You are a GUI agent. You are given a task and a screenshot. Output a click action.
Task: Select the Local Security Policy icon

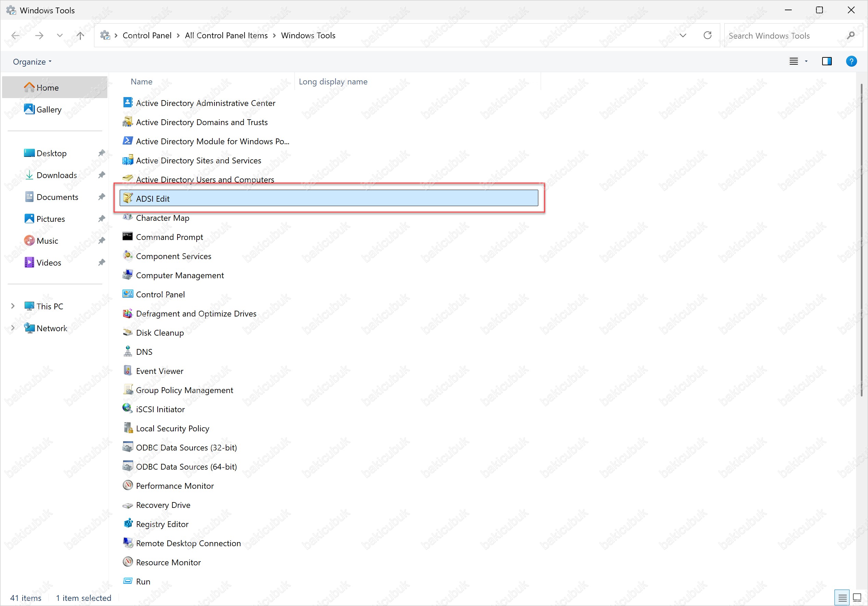tap(128, 428)
